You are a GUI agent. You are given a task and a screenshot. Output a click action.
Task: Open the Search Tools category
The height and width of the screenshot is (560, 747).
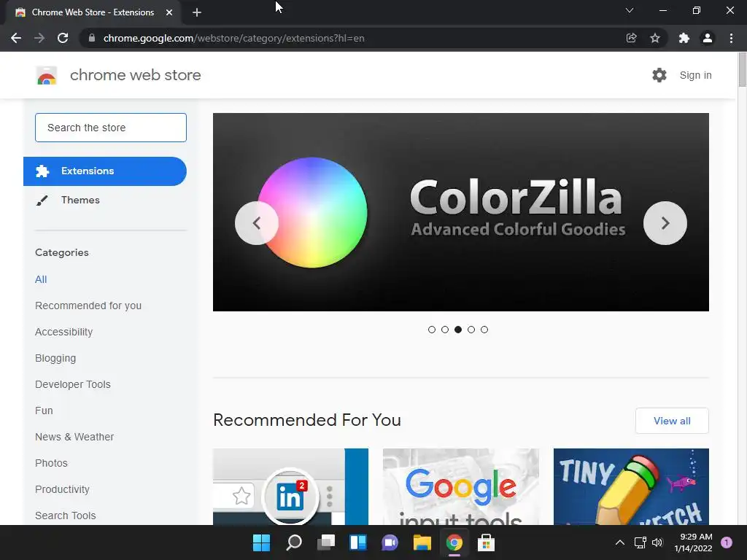tap(65, 516)
